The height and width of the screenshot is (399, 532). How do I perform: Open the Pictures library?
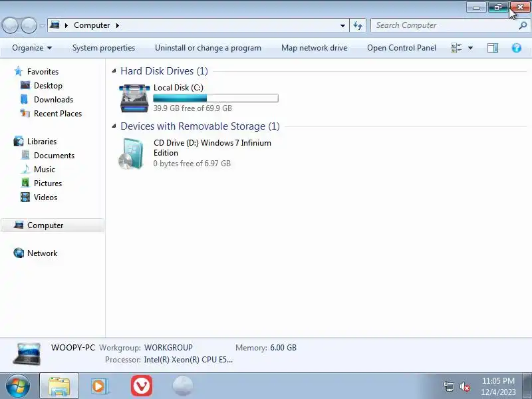point(48,184)
